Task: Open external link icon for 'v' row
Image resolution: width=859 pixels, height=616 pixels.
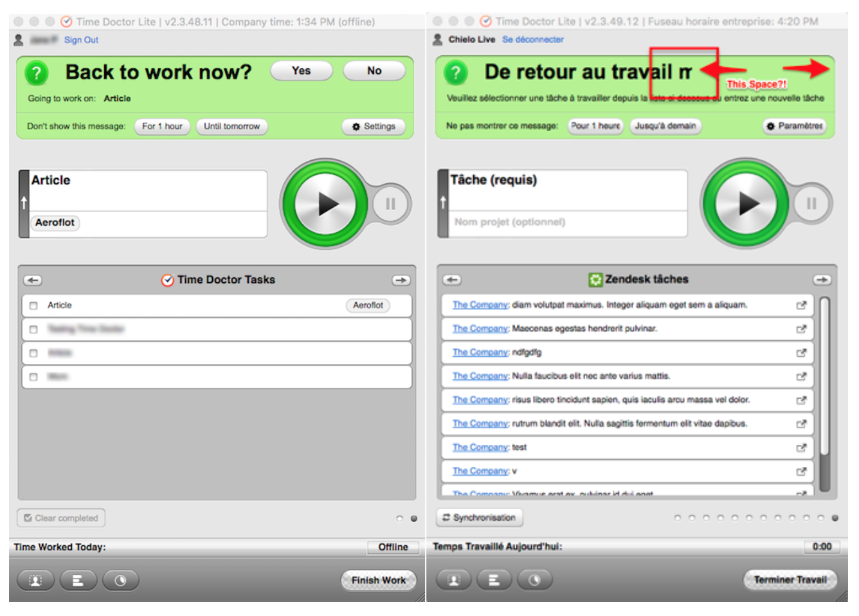Action: [x=801, y=471]
